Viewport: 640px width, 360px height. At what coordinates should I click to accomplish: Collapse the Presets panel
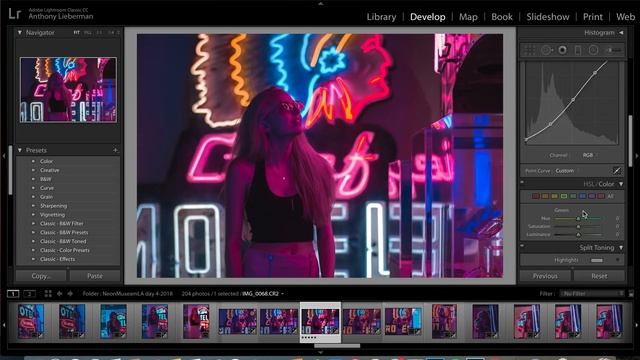20,150
